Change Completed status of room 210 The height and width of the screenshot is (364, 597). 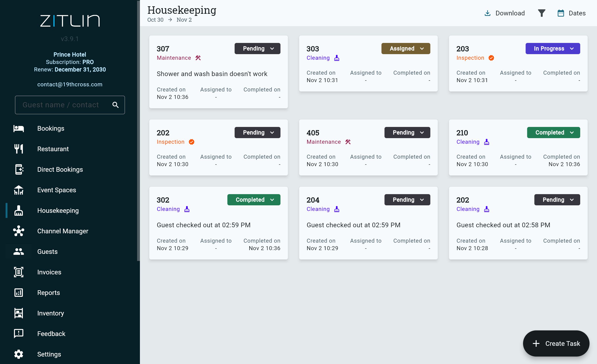[x=553, y=133]
